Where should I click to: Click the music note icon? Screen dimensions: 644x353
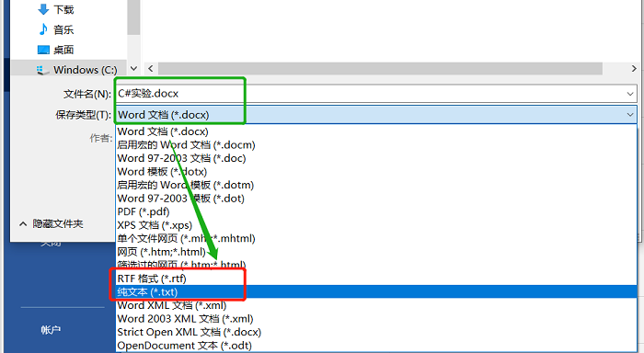(x=43, y=29)
